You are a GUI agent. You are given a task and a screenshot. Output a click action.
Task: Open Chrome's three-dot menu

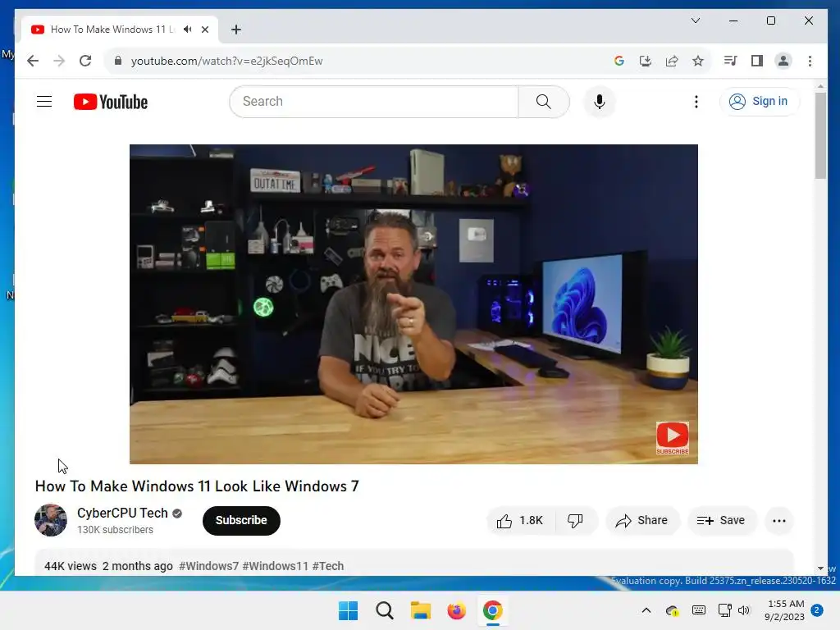pos(810,61)
